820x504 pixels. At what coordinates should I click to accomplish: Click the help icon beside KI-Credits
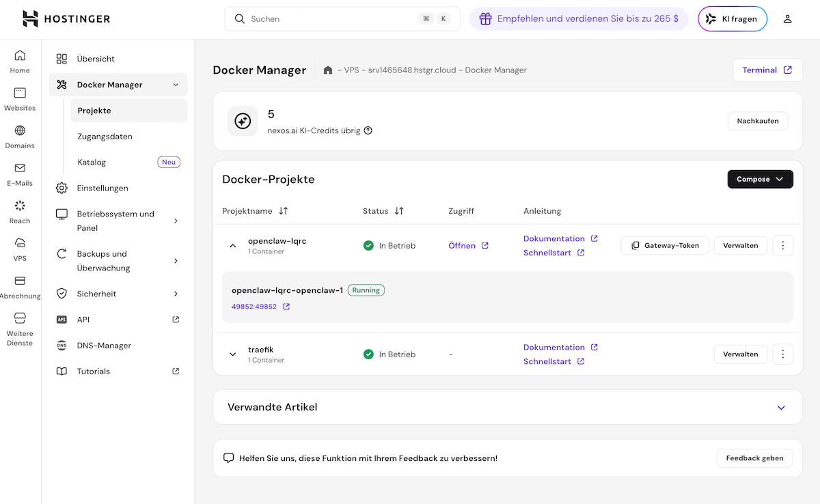tap(368, 130)
